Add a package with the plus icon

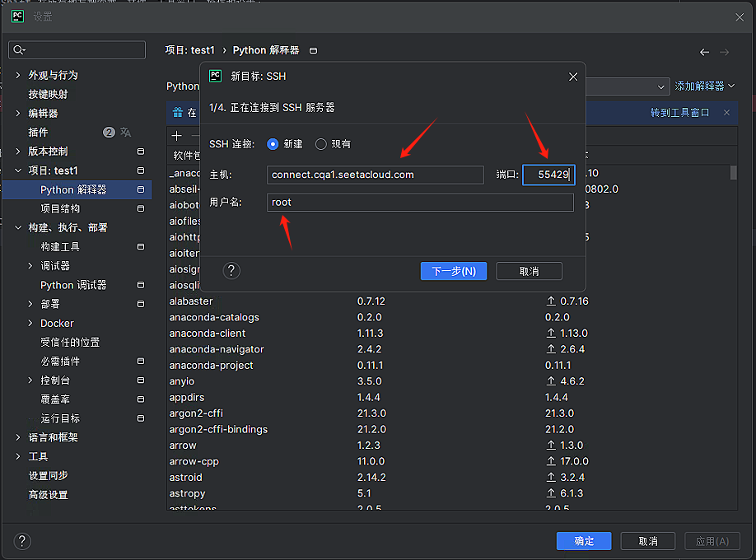click(177, 136)
